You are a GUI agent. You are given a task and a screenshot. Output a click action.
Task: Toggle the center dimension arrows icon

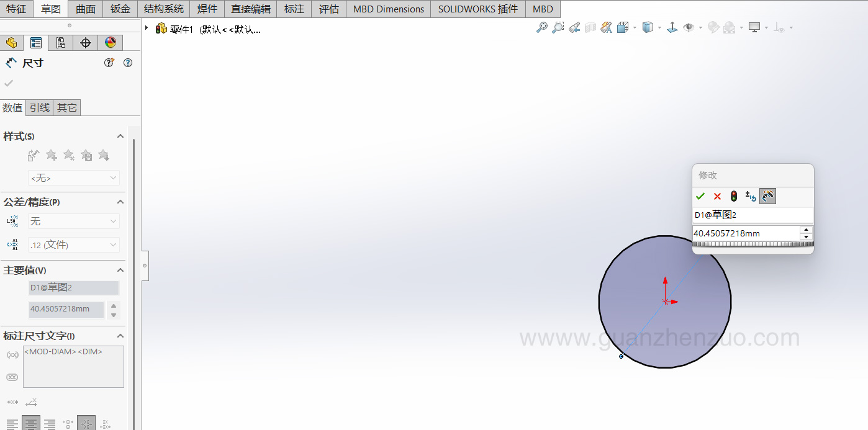[12, 402]
